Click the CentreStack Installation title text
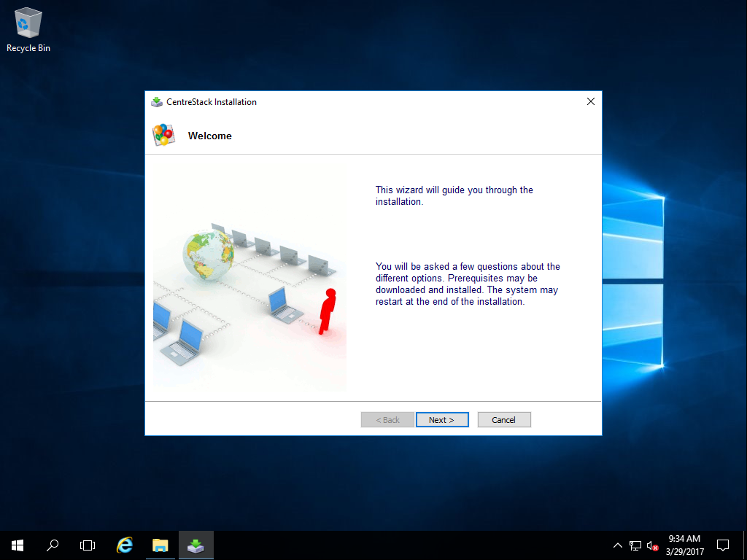The height and width of the screenshot is (560, 747). [x=212, y=102]
